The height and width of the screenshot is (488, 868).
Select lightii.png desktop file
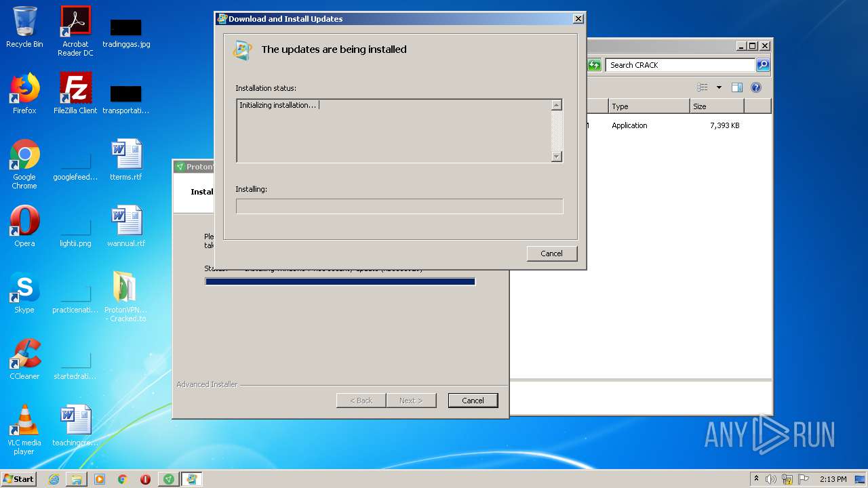pos(75,232)
